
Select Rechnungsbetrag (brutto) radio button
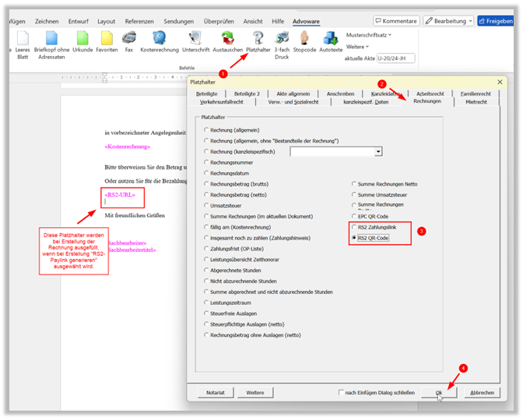(206, 184)
